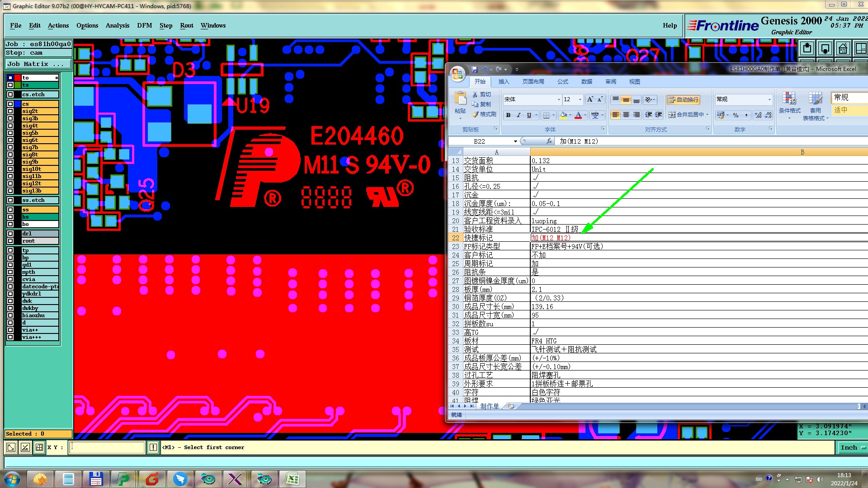Click the center align text icon

[x=626, y=115]
